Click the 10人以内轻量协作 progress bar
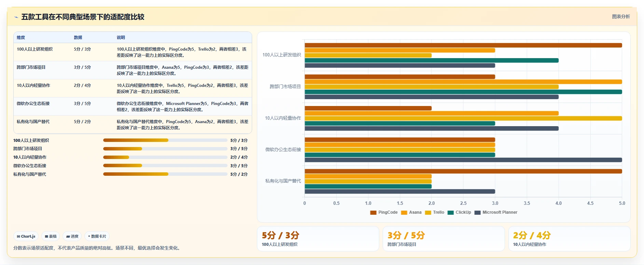The image size is (644, 265). 165,157
